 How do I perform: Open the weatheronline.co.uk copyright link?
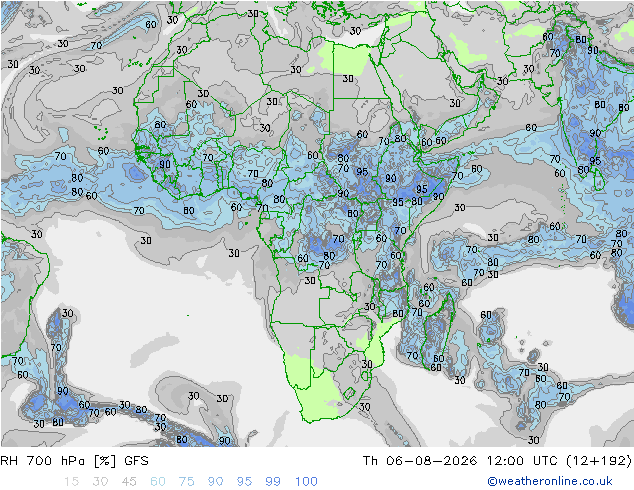550,481
